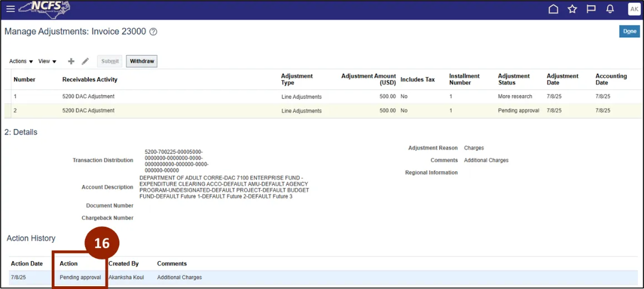This screenshot has height=289, width=644.
Task: Click the help question mark icon
Action: pyautogui.click(x=153, y=32)
